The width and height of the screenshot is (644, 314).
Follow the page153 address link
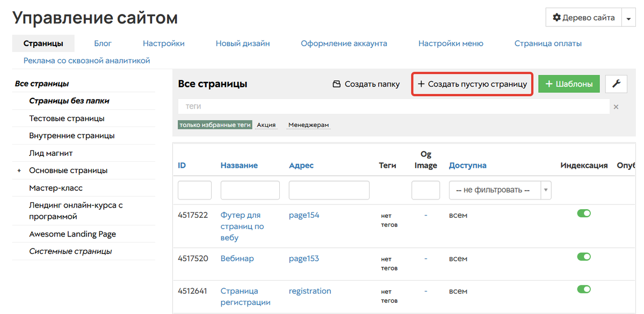click(x=304, y=259)
